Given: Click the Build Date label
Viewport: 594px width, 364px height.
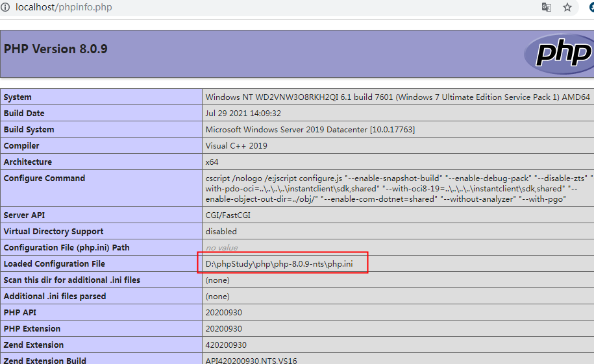Looking at the screenshot, I should click(x=24, y=114).
